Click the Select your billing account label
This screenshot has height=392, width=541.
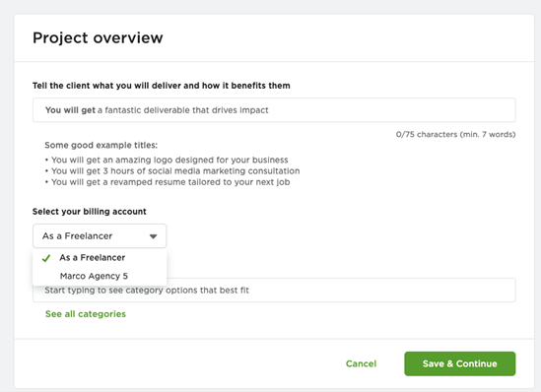click(x=90, y=212)
